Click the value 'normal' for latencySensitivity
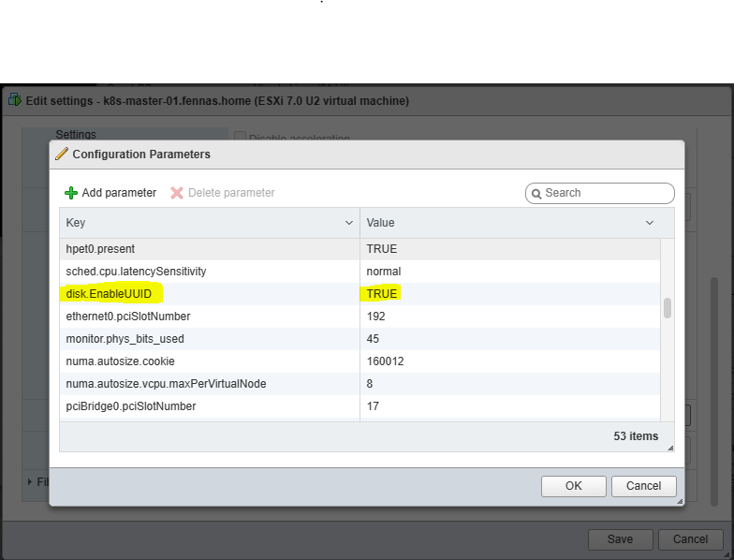734x560 pixels. tap(384, 272)
